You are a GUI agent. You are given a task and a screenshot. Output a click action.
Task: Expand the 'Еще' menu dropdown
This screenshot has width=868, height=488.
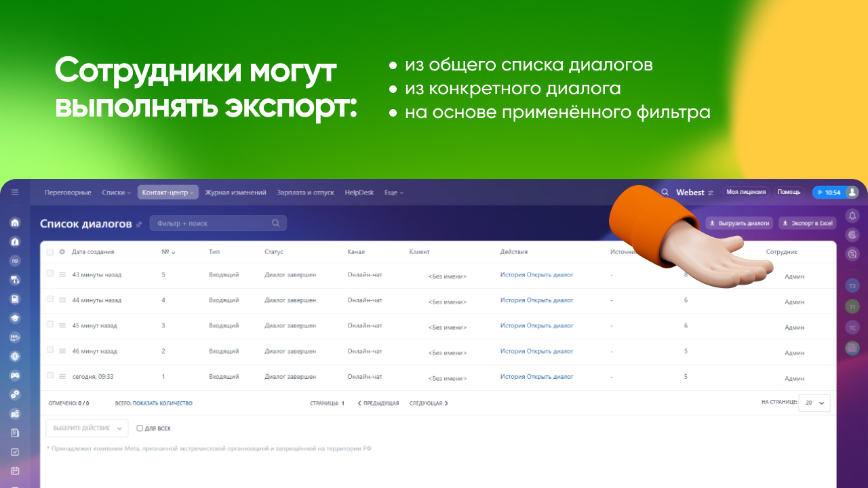(x=393, y=192)
